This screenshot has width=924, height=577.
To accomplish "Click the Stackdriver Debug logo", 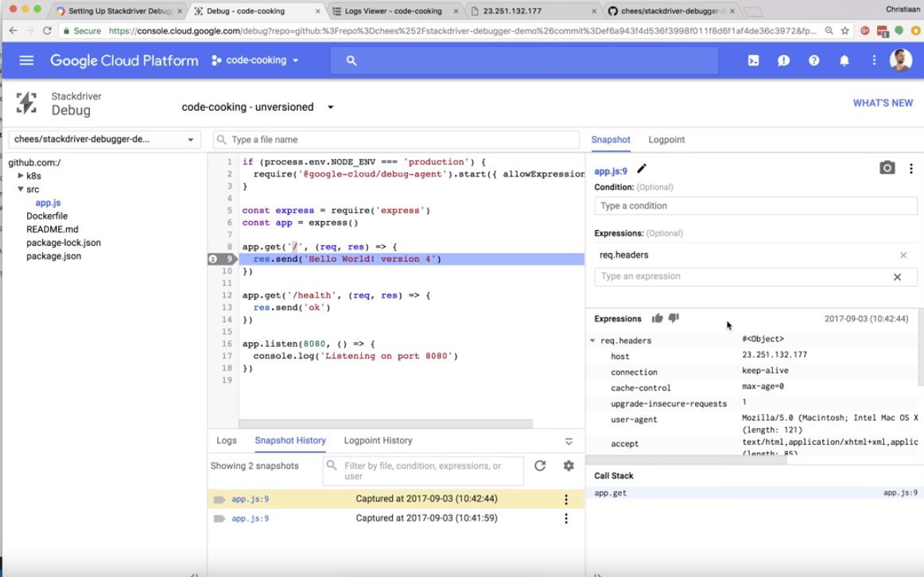I will tap(26, 103).
